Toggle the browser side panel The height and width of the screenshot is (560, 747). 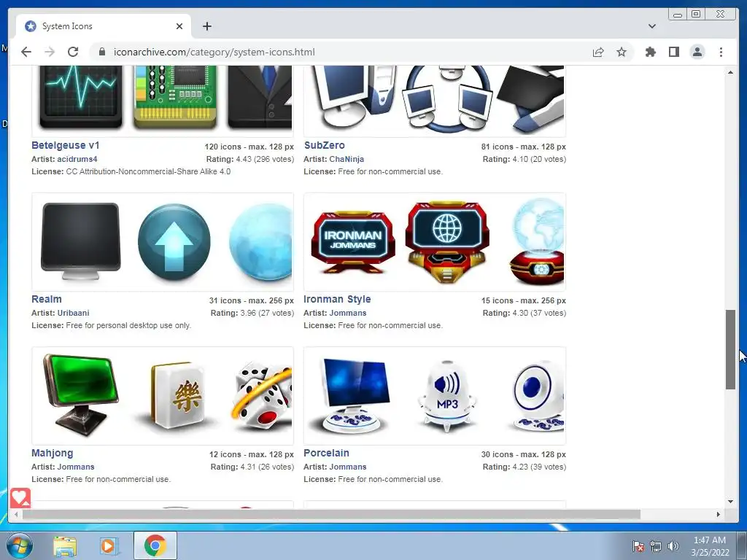point(673,52)
